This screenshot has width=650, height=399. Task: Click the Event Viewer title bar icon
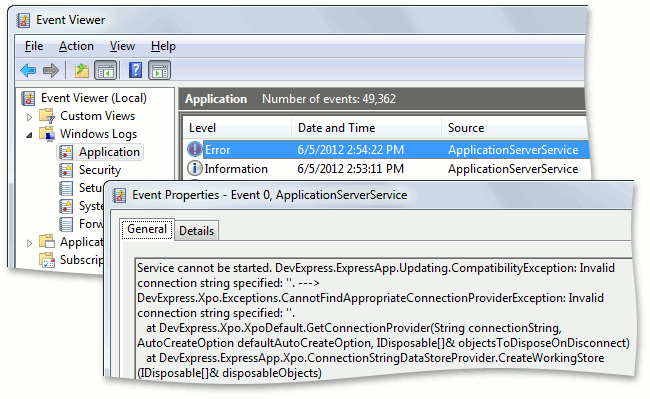click(24, 20)
